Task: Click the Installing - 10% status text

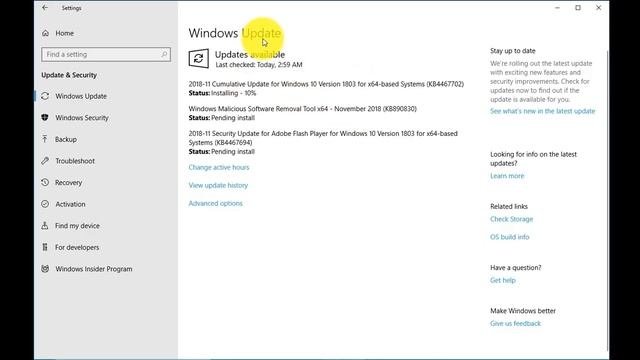Action: point(234,93)
